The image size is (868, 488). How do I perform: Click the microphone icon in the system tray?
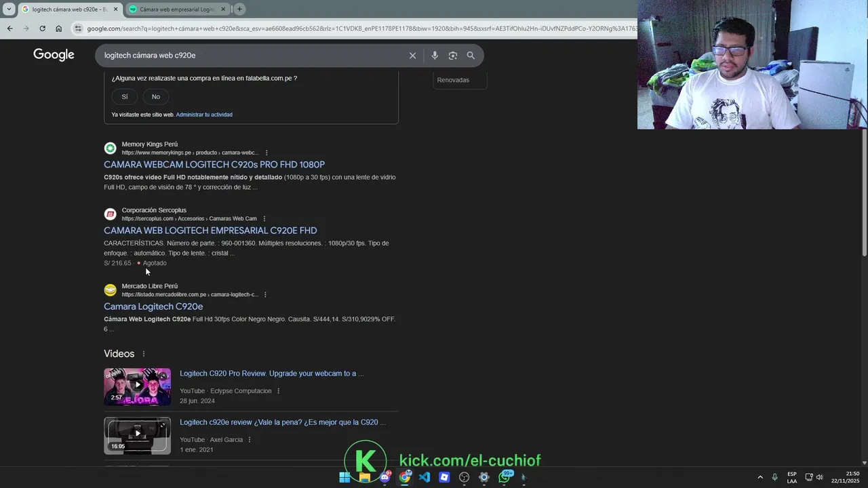click(774, 477)
